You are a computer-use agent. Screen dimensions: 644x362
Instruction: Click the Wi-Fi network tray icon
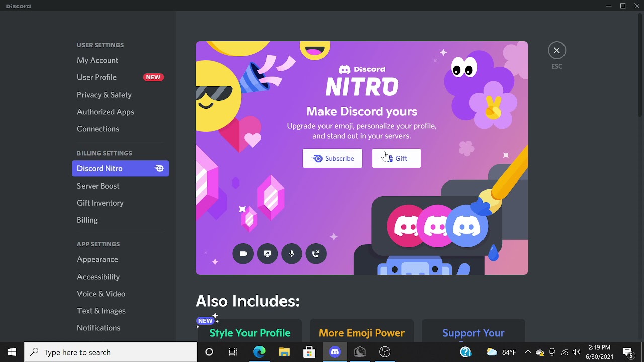pyautogui.click(x=565, y=352)
